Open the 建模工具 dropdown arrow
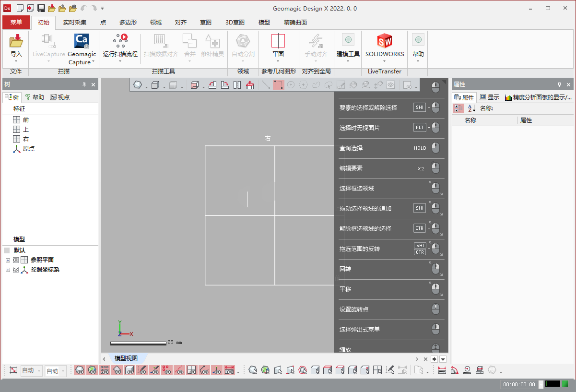Image resolution: width=576 pixels, height=392 pixels. (x=348, y=61)
